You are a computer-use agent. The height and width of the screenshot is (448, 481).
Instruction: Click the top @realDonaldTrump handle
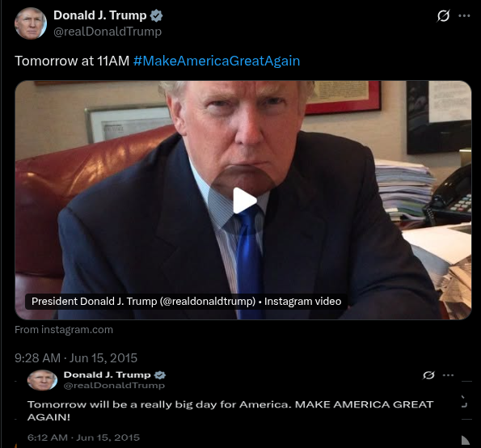[108, 32]
